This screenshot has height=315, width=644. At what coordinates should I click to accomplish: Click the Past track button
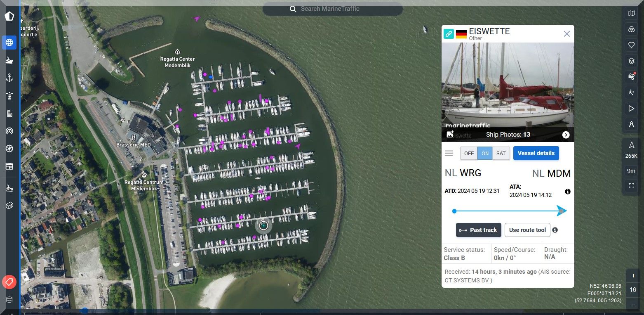click(478, 230)
